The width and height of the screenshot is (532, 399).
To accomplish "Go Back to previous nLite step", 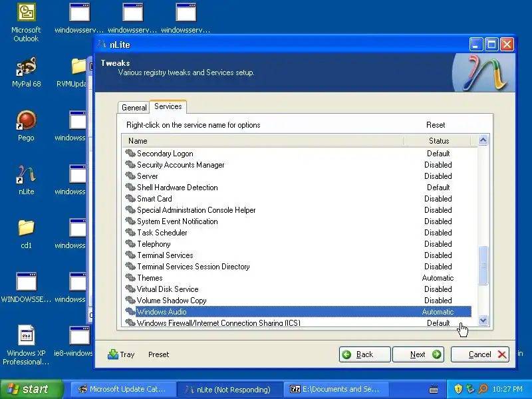I will tap(364, 354).
